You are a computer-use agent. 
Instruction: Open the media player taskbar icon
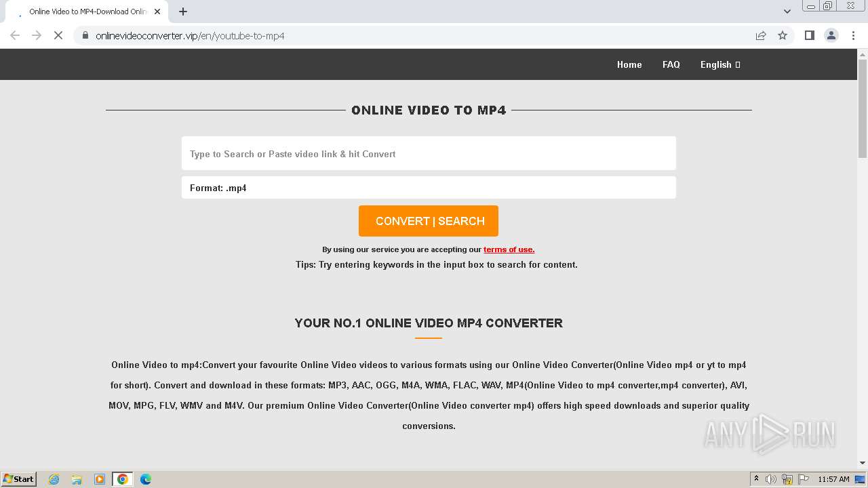click(100, 479)
